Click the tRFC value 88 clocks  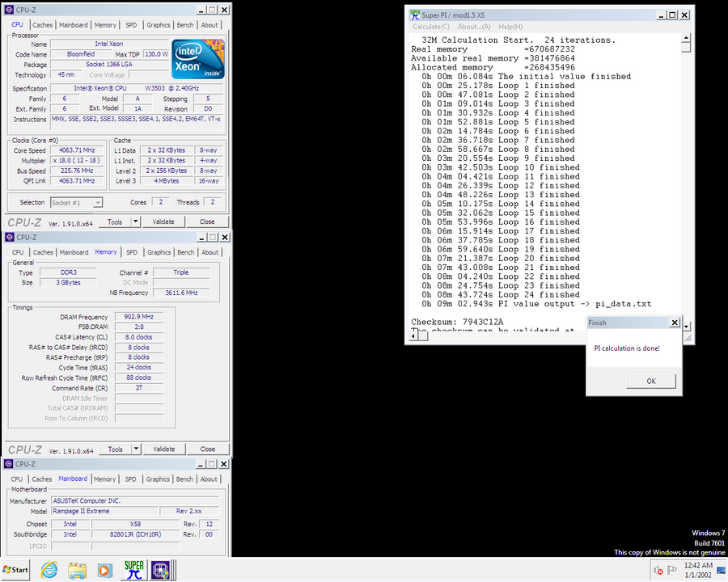139,377
